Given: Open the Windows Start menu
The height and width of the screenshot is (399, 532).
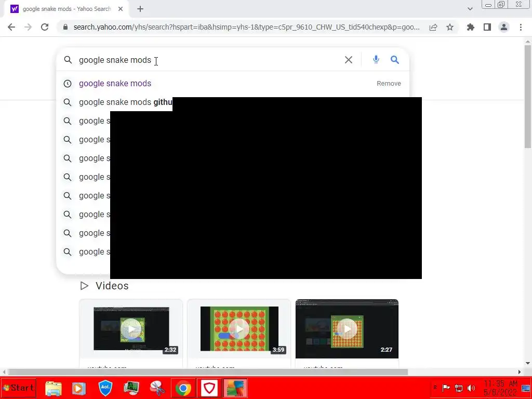Looking at the screenshot, I should pyautogui.click(x=18, y=388).
